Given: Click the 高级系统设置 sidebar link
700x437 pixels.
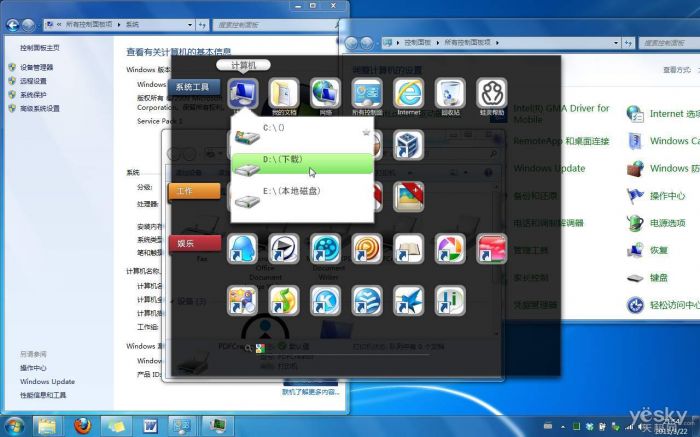Looking at the screenshot, I should point(39,109).
